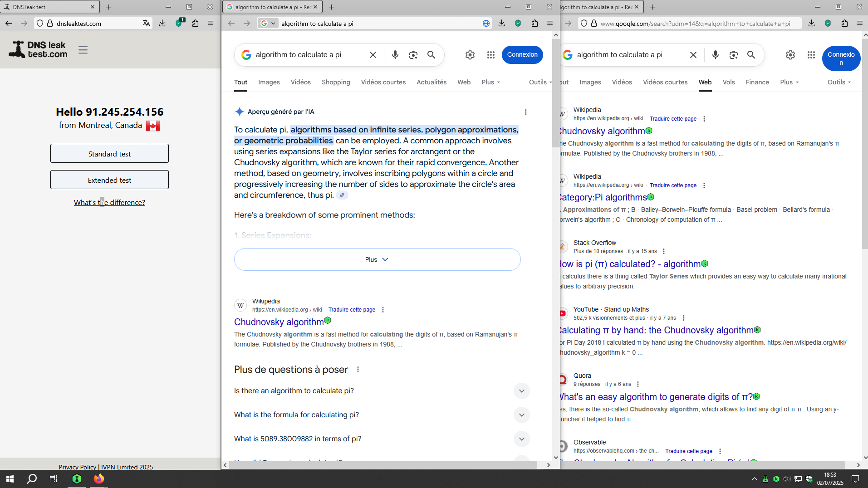Screen dimensions: 868x488
Task: Click the globe translate icon in the middle window address bar
Action: click(x=486, y=24)
